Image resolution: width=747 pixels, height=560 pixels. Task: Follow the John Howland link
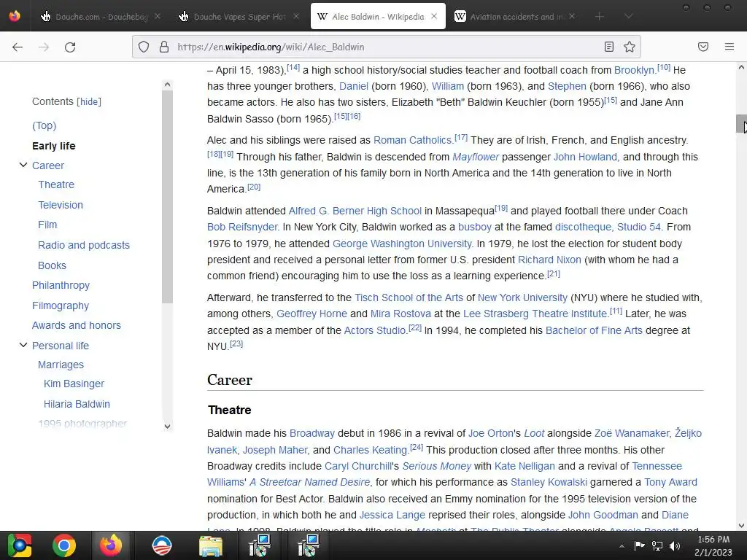tap(586, 157)
